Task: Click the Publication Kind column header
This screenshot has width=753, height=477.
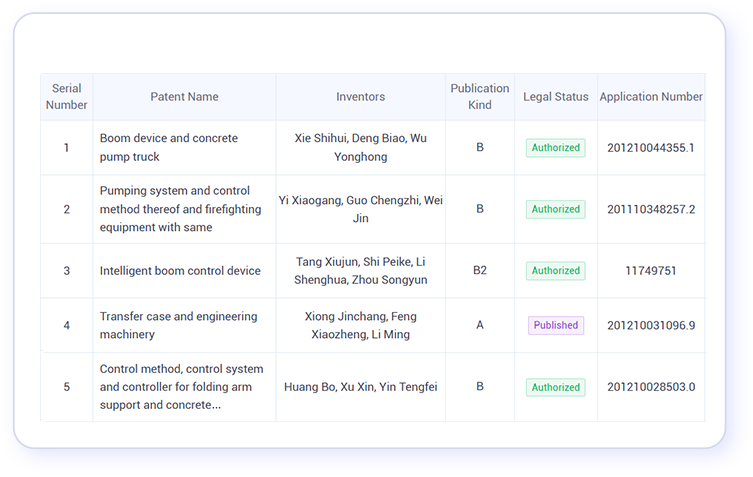Action: coord(480,97)
